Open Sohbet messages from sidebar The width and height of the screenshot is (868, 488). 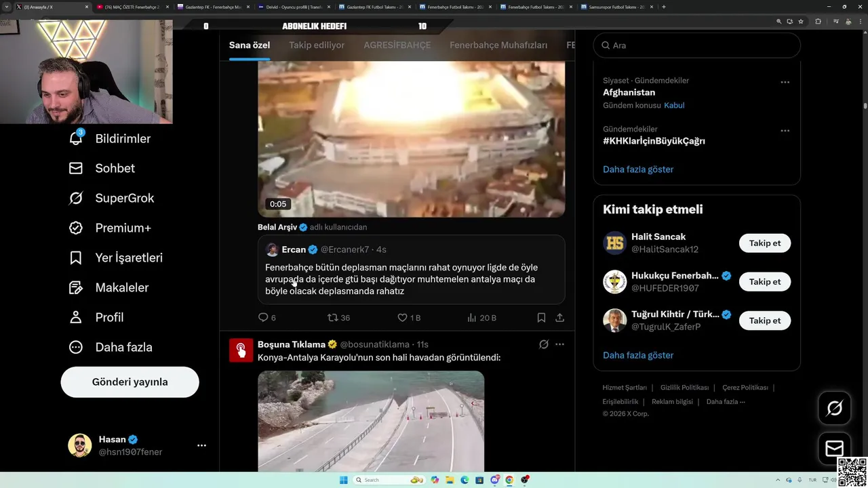tap(102, 168)
